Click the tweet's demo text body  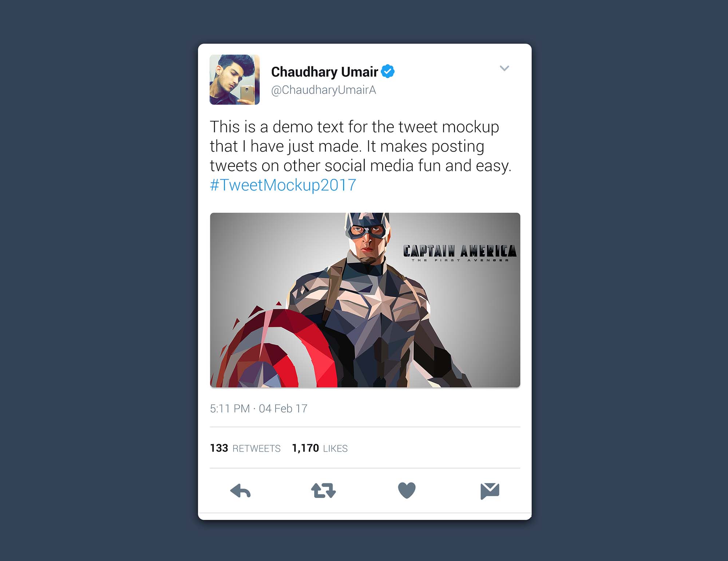[x=360, y=146]
